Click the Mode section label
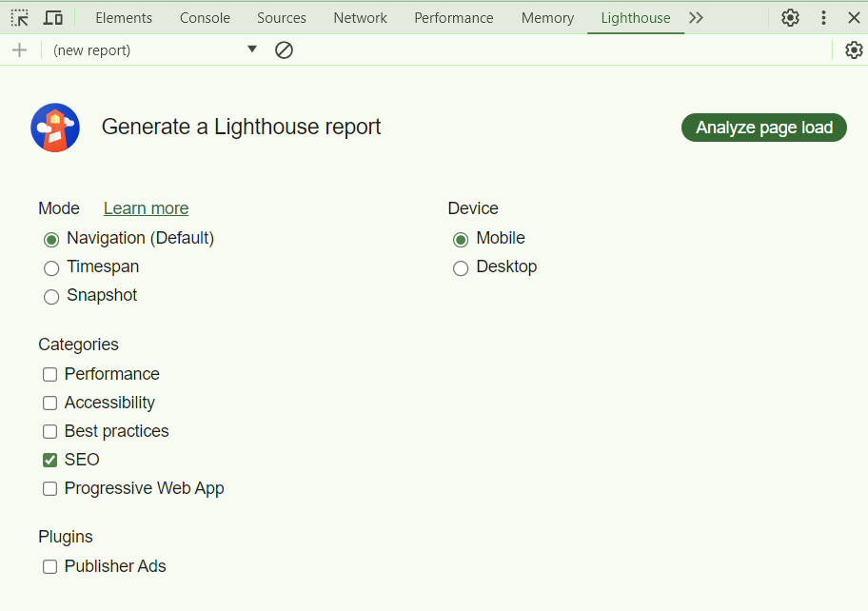The width and height of the screenshot is (868, 611). pyautogui.click(x=59, y=208)
